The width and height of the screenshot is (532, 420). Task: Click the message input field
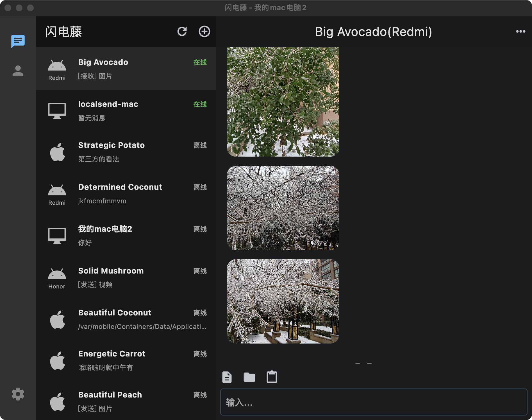click(374, 402)
